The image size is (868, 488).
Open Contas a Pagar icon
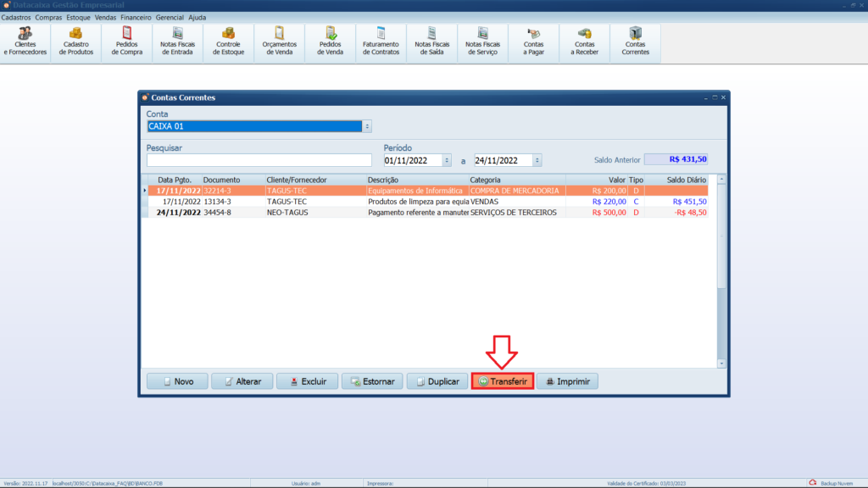(x=534, y=42)
